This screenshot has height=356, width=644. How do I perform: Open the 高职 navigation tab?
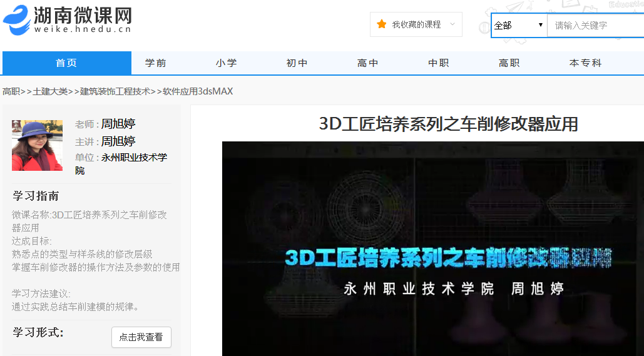coord(509,63)
